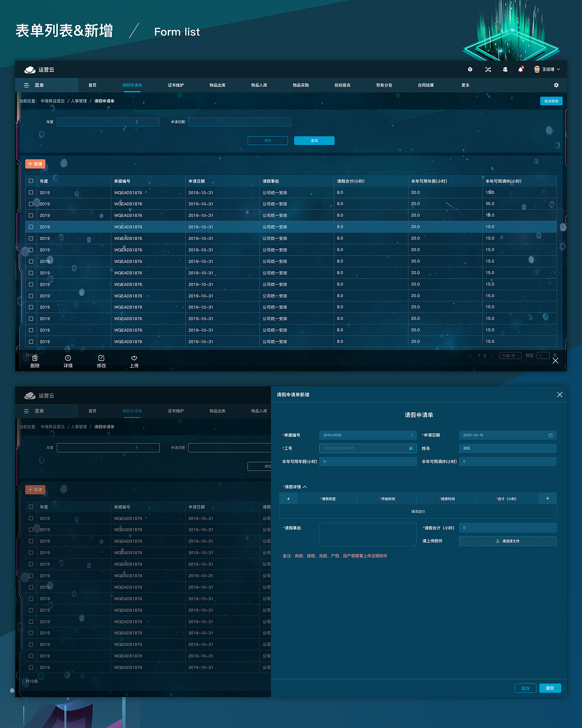Click the 详情 details icon in the action bar
Viewport: 582px width, 728px height.
pyautogui.click(x=68, y=358)
